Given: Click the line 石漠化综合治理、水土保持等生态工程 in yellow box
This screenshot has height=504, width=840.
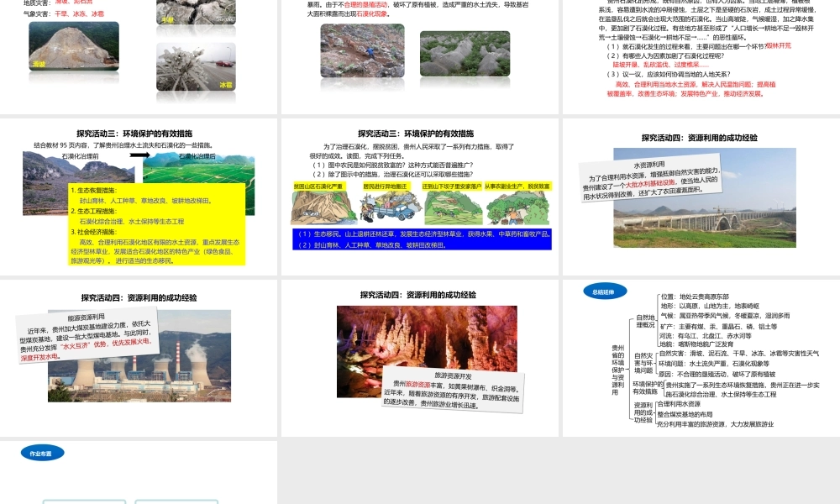Looking at the screenshot, I should coord(132,221).
